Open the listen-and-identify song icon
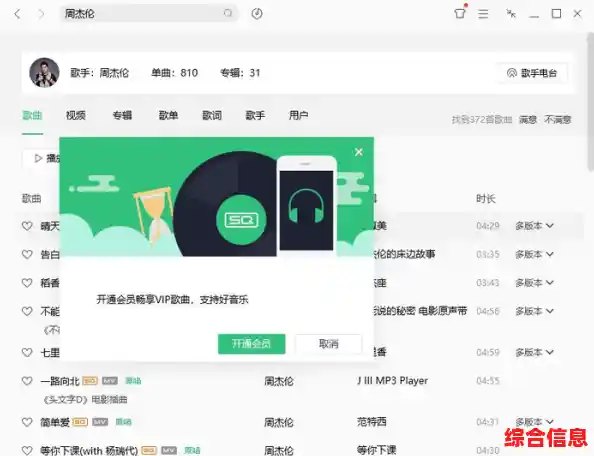Viewport: 594px width, 456px height. point(257,14)
